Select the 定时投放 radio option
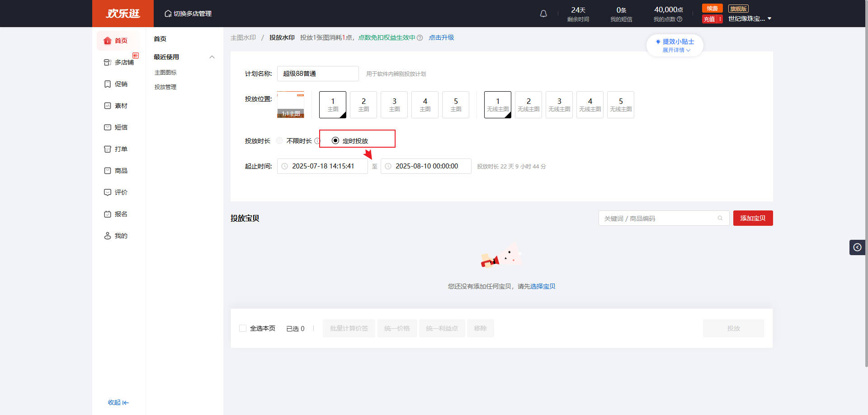Image resolution: width=868 pixels, height=415 pixels. click(x=335, y=141)
